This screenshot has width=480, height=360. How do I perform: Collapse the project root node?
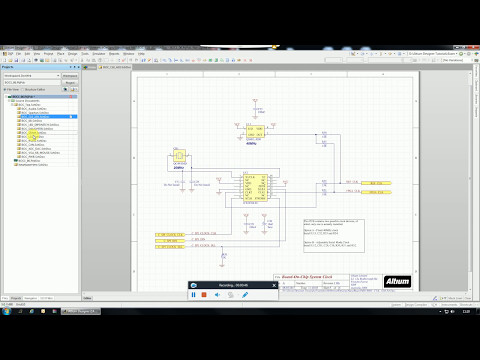6,97
